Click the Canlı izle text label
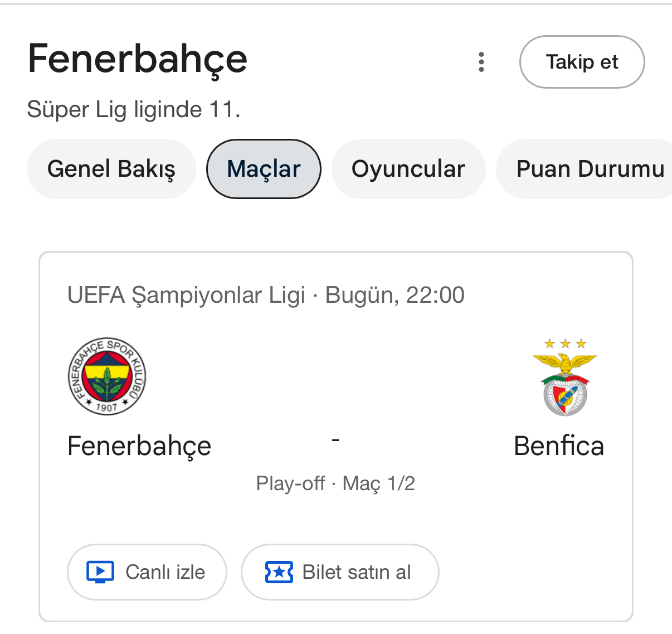 click(165, 572)
